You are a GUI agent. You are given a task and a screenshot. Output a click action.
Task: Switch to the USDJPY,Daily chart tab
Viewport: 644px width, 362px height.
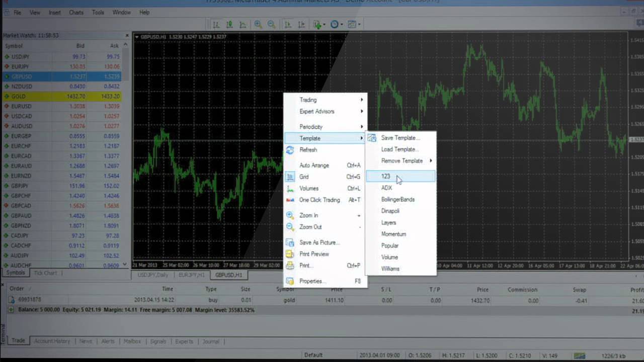coord(153,275)
